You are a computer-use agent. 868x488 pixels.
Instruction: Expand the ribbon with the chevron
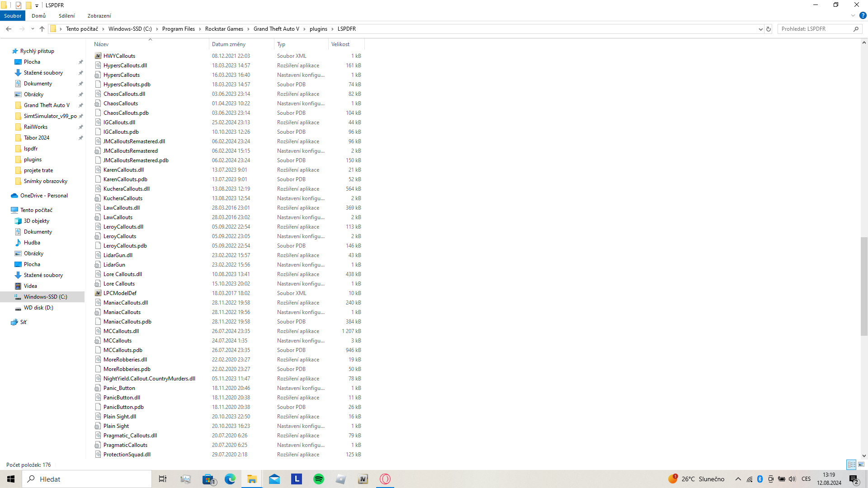[x=853, y=15]
